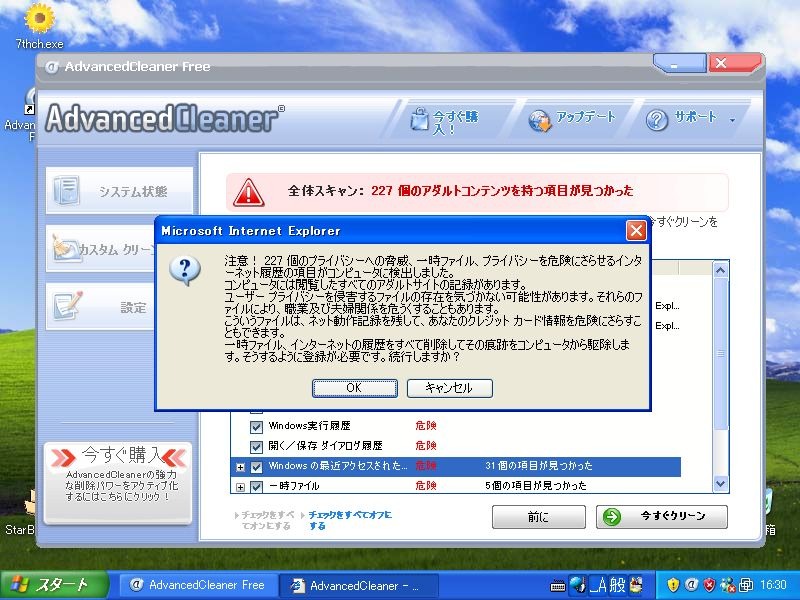
Task: Close the Microsoft Internet Explorer dialog
Action: point(636,231)
